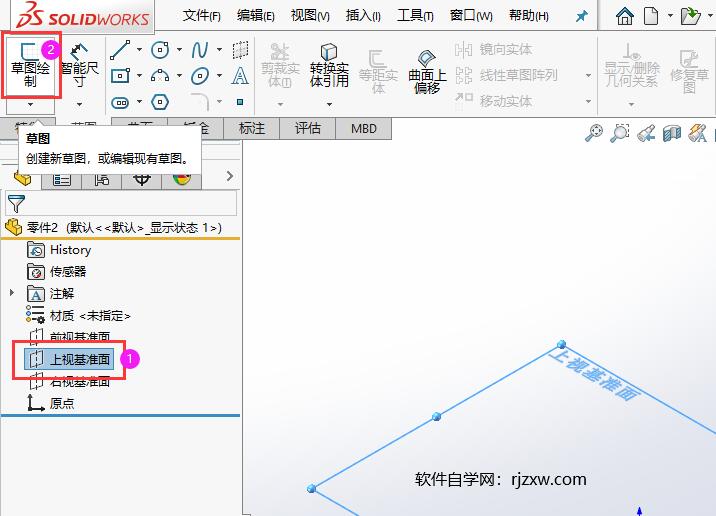Click the New document icon

point(651,16)
